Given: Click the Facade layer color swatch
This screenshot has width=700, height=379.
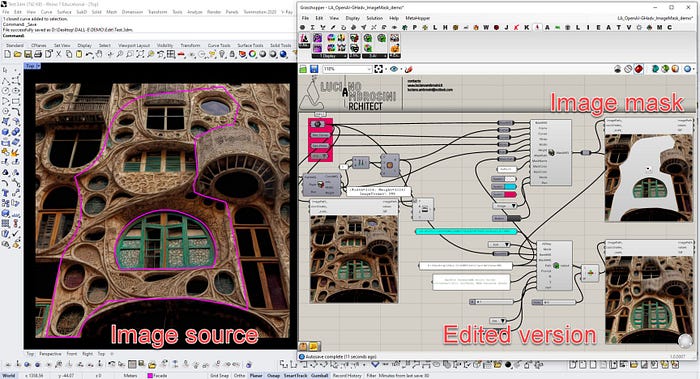Looking at the screenshot, I should pos(150,375).
